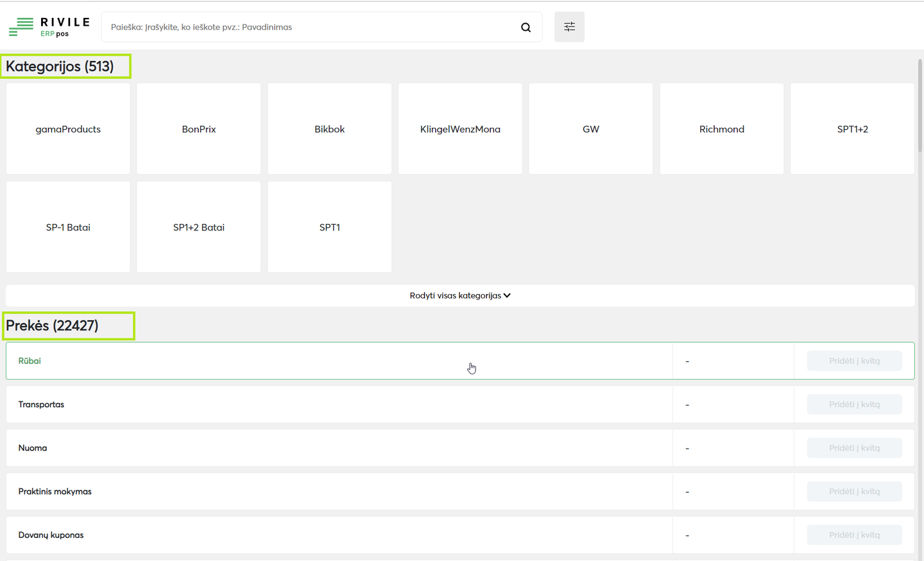Choose the SPT1+2 category tile
Viewport: 924px width, 561px height.
tap(852, 129)
